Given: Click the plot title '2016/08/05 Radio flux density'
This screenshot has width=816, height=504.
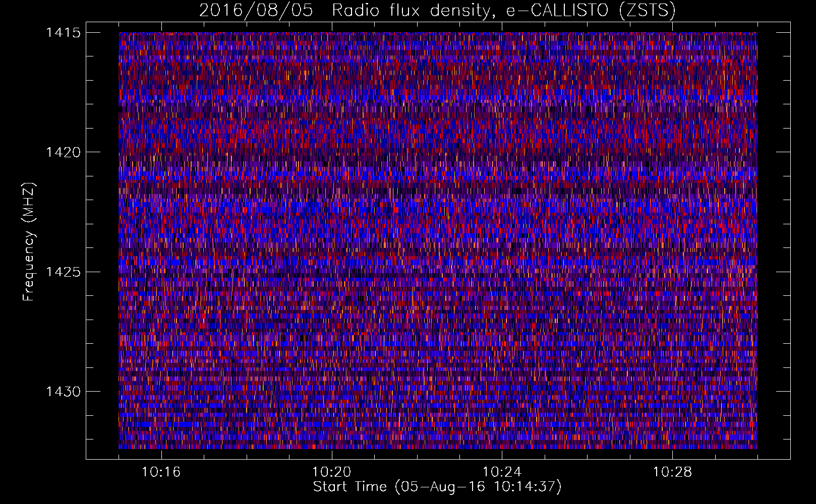Looking at the screenshot, I should (344, 10).
